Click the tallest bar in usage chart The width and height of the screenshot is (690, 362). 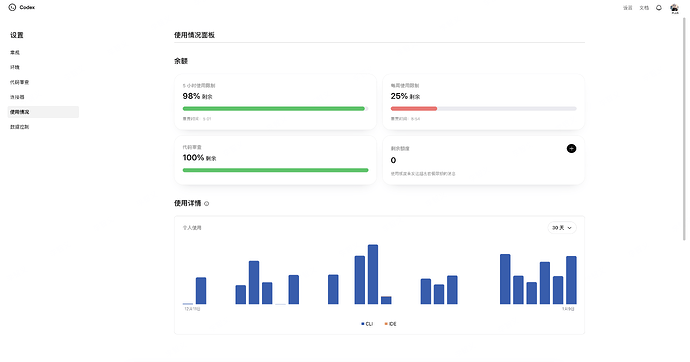[x=373, y=274]
